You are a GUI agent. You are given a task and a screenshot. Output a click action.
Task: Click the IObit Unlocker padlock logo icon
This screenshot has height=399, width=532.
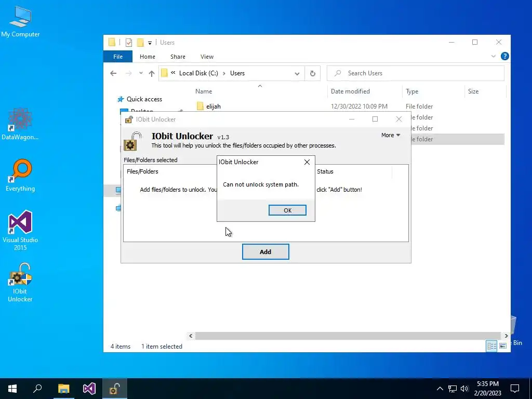tap(132, 141)
